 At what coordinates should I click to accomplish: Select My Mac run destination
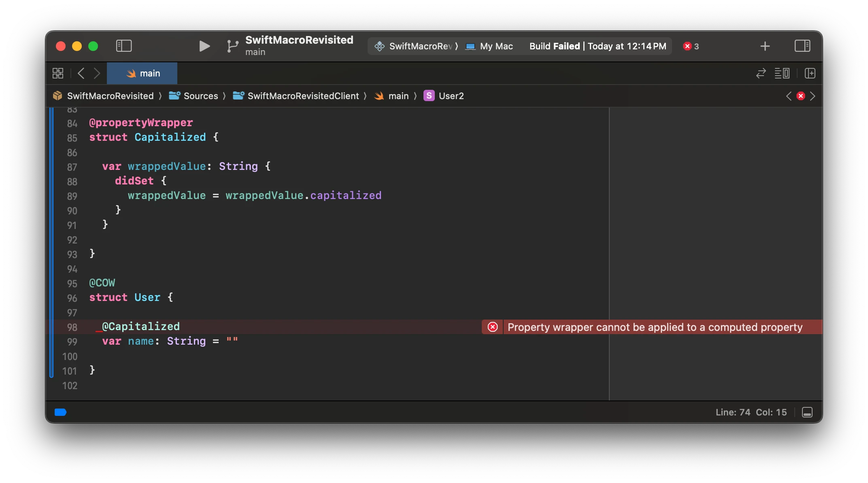(489, 46)
